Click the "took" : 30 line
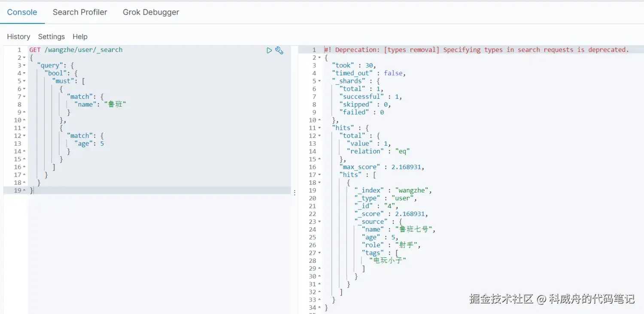 [x=354, y=66]
